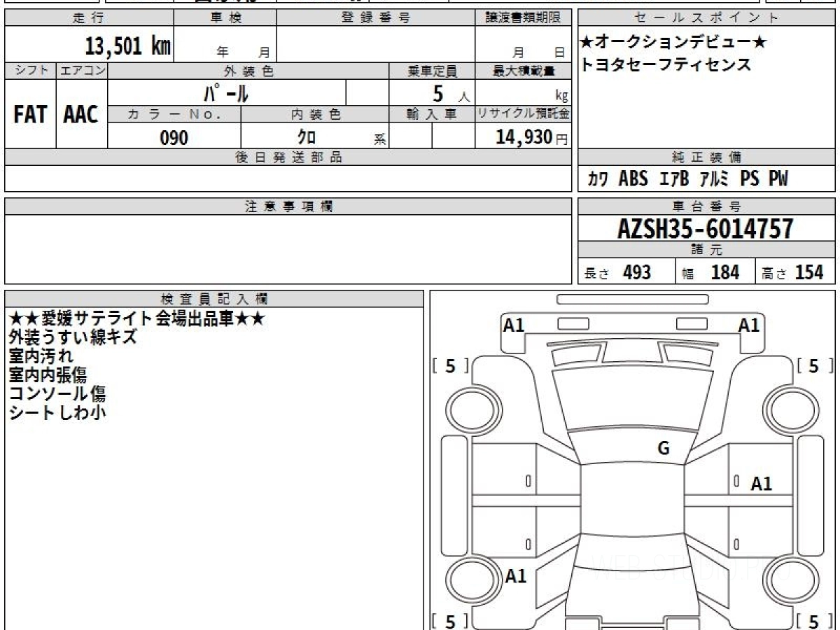Click the AAC air conditioner cell
840x630 pixels.
pyautogui.click(x=81, y=114)
